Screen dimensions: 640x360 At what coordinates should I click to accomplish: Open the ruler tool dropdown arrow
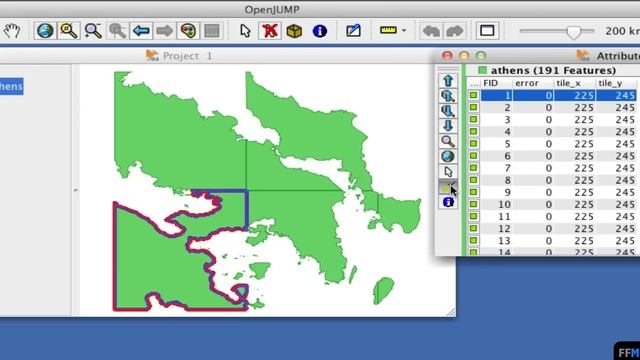point(404,31)
